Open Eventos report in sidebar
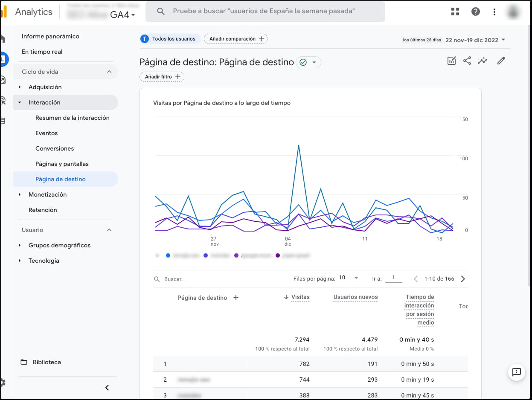The image size is (532, 400). pyautogui.click(x=47, y=133)
